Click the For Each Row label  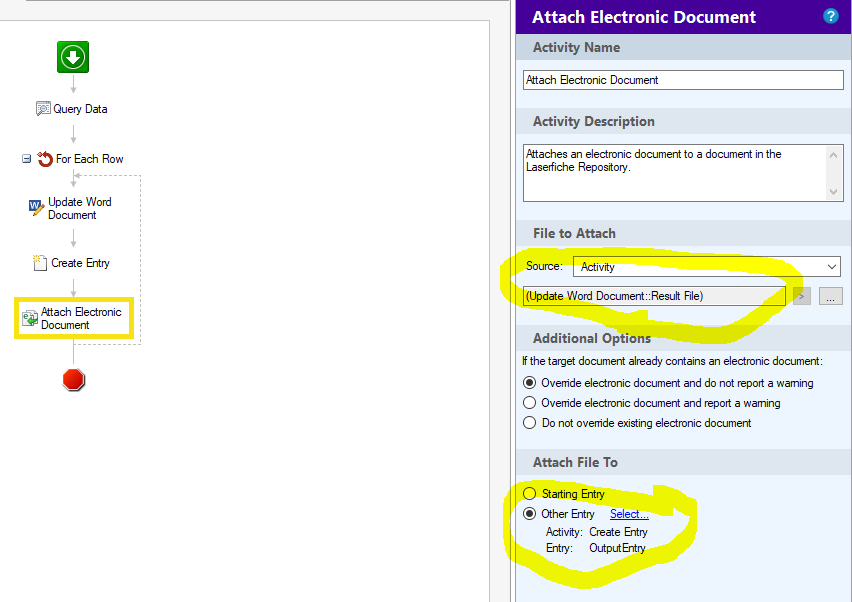tap(90, 159)
